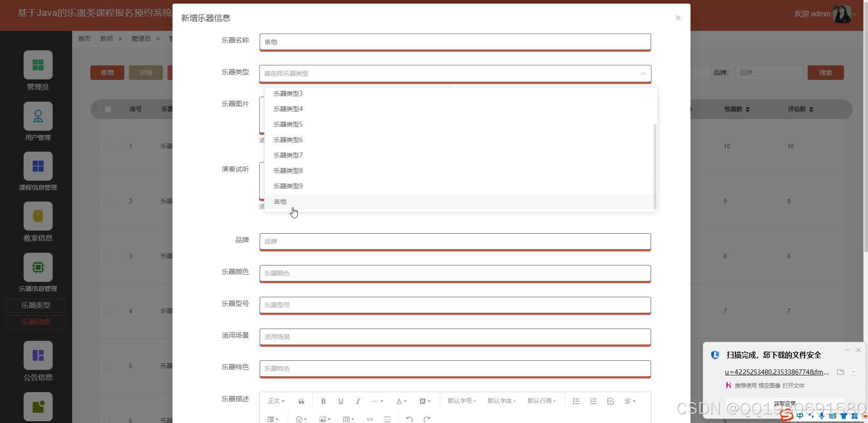Tick the checkbox for row 1

tap(107, 147)
